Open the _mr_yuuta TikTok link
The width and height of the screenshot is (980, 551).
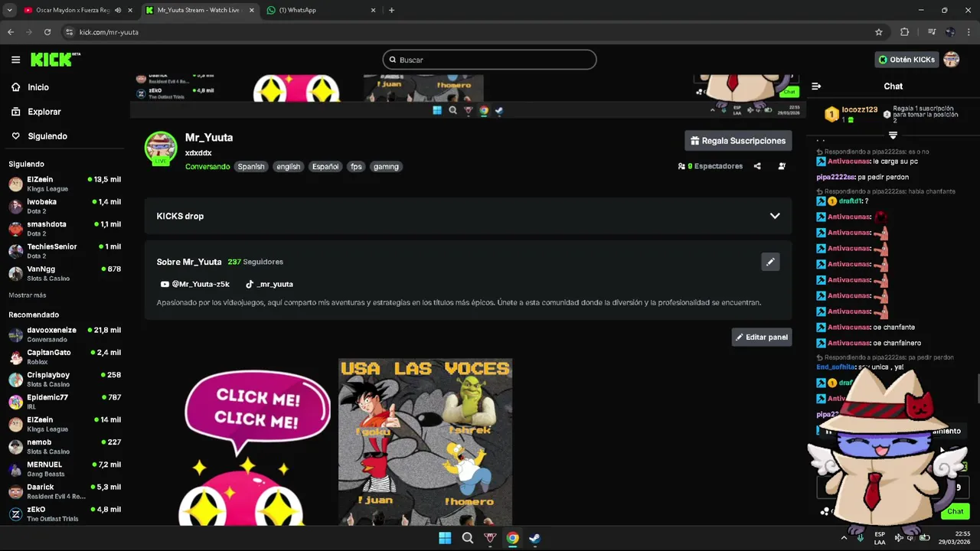[x=269, y=284]
